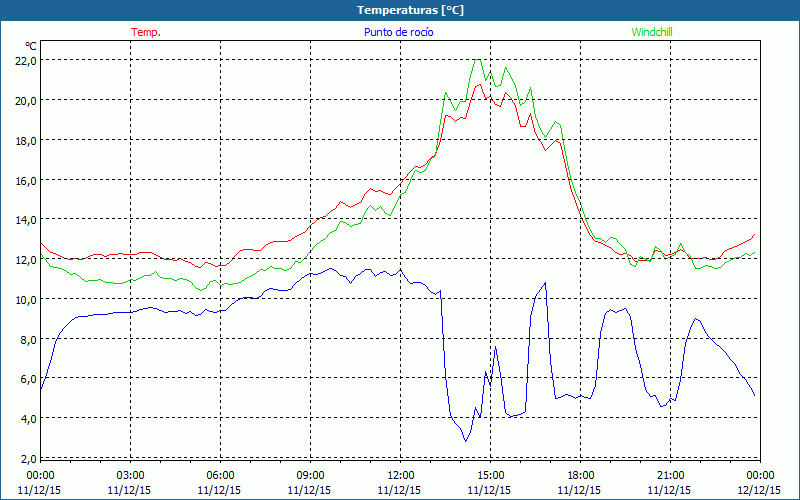Click the '11/12/15' date beneath 12:00
Screen dimensions: 800x500
click(x=399, y=490)
